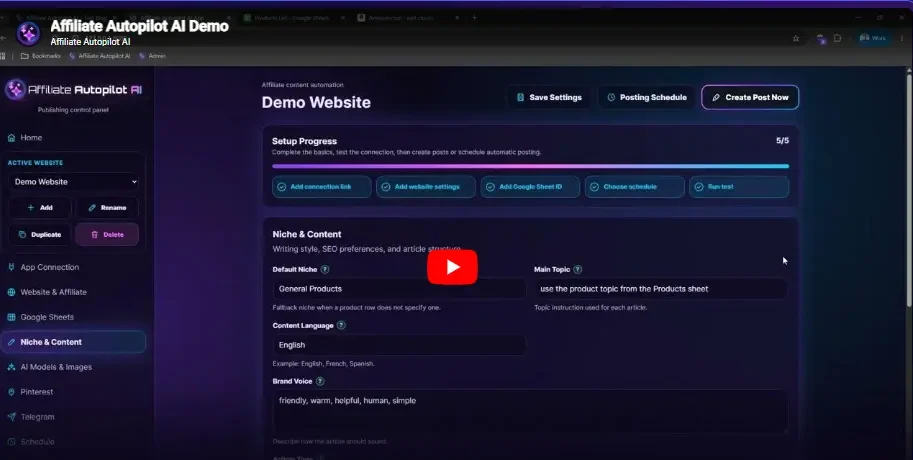This screenshot has width=913, height=460.
Task: Click the Run test step
Action: 739,187
